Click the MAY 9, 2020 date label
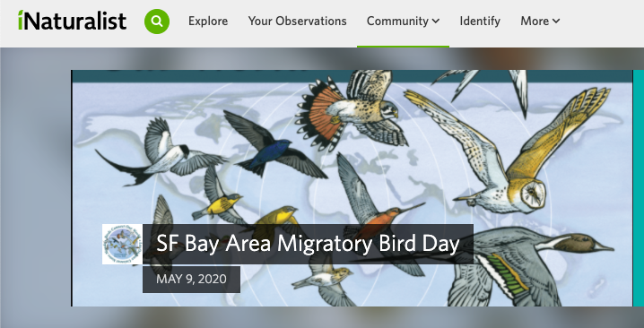 point(191,279)
